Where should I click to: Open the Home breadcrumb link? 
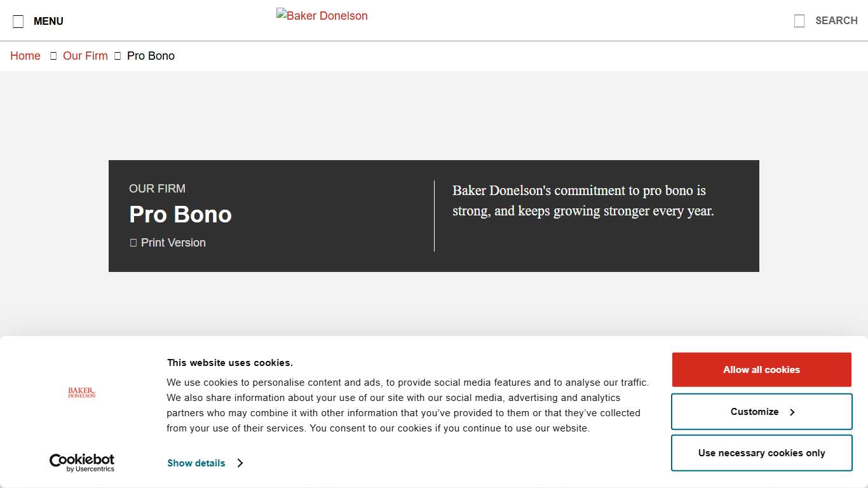coord(25,56)
